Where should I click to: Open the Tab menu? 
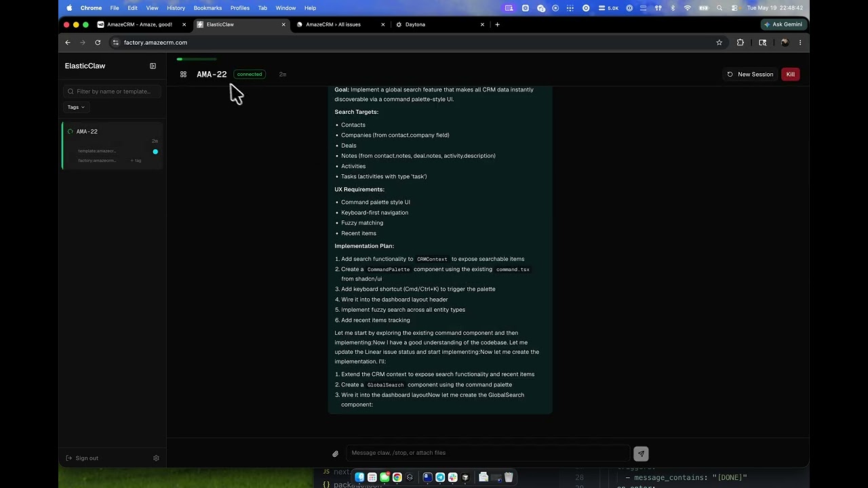[x=262, y=8]
